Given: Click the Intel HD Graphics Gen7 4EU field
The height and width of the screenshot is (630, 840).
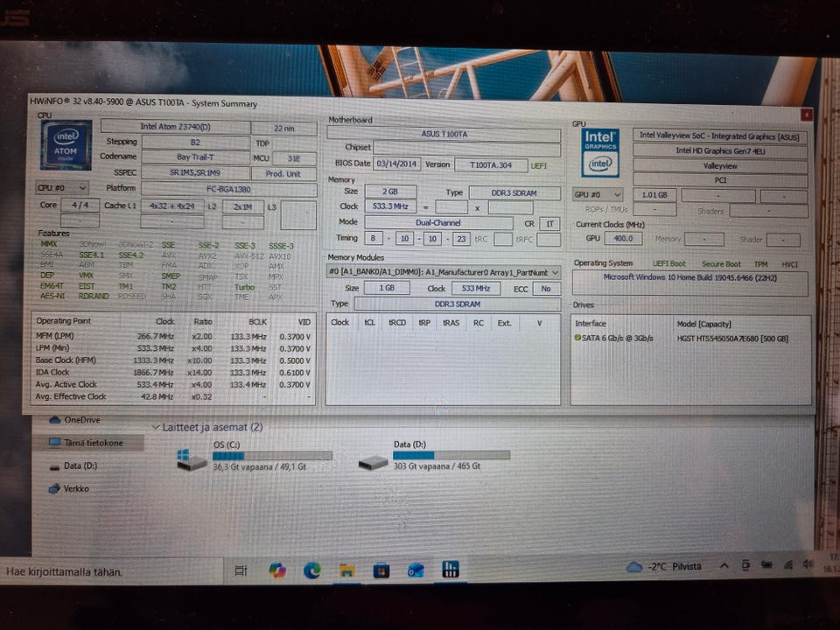Looking at the screenshot, I should coord(719,151).
